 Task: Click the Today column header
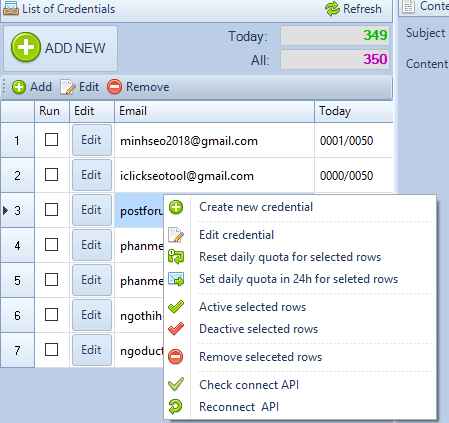(354, 111)
